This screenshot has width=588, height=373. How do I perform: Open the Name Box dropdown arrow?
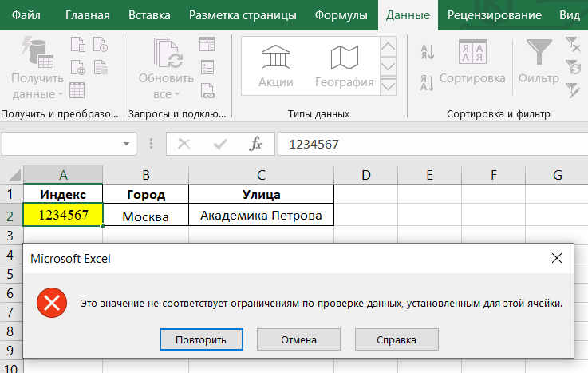(126, 144)
